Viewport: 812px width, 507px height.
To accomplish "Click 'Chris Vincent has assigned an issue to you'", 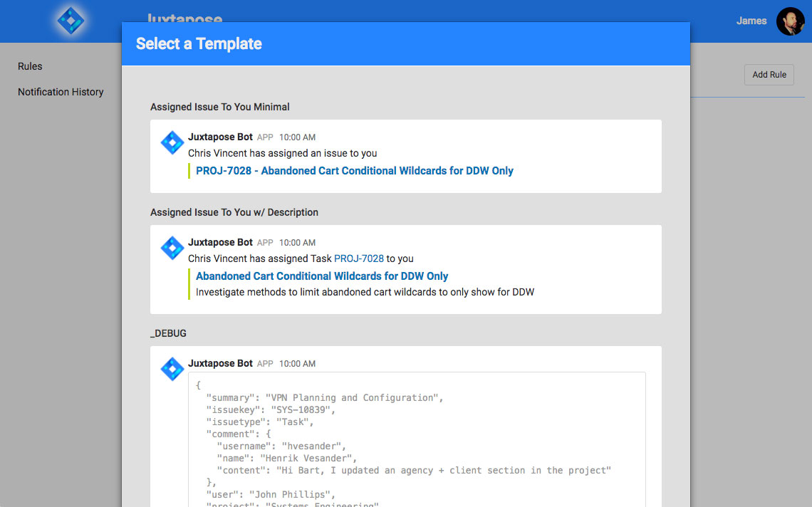I will (x=282, y=153).
